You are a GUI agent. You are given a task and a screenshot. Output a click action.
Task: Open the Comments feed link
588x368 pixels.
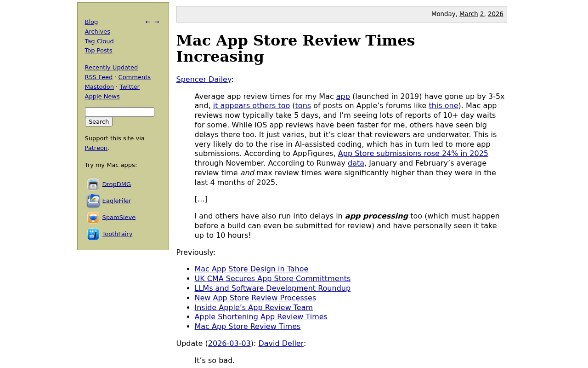tap(135, 77)
